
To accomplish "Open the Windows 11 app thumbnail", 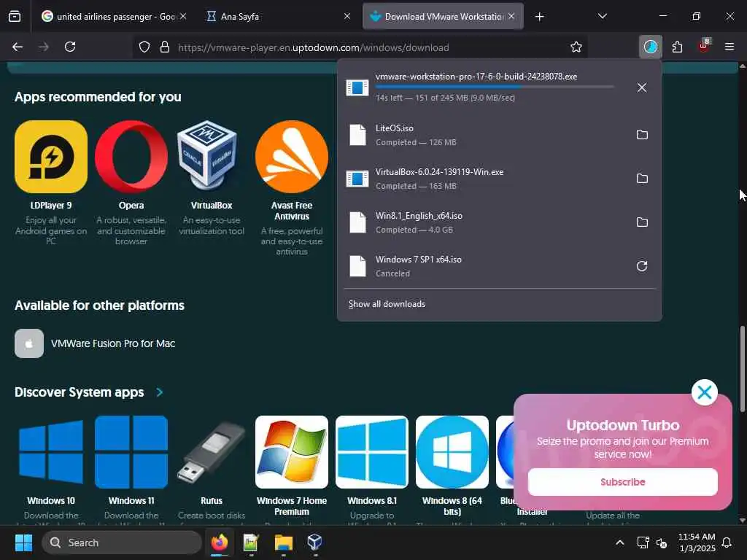I will point(131,452).
